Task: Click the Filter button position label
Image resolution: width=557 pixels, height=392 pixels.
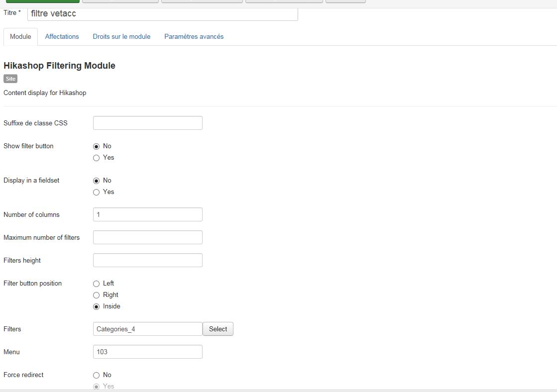Action: [x=33, y=284]
